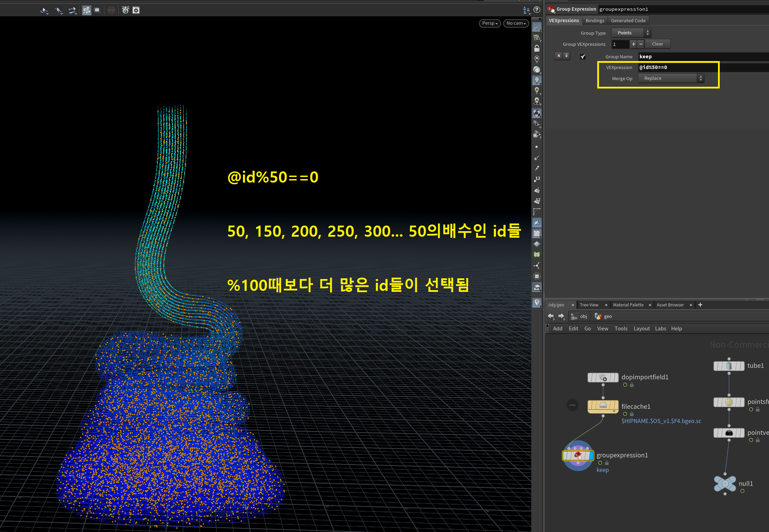Click the red delete expression icon

tap(559, 56)
